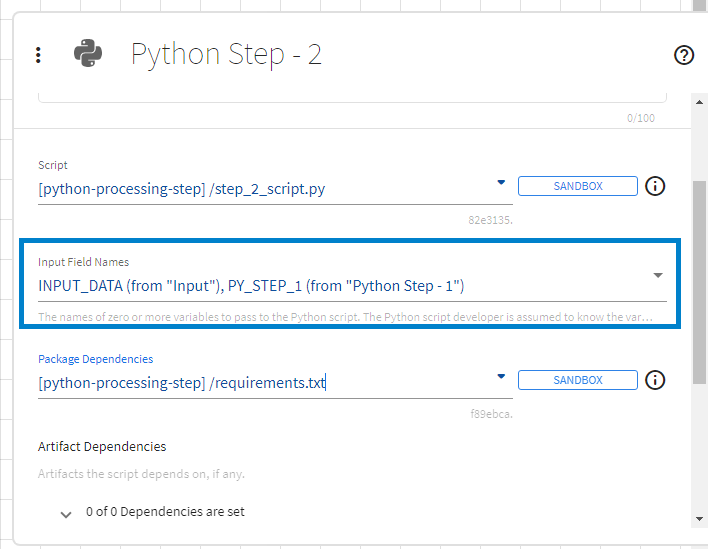Click the info icon beside Script SANDBOX

point(655,186)
